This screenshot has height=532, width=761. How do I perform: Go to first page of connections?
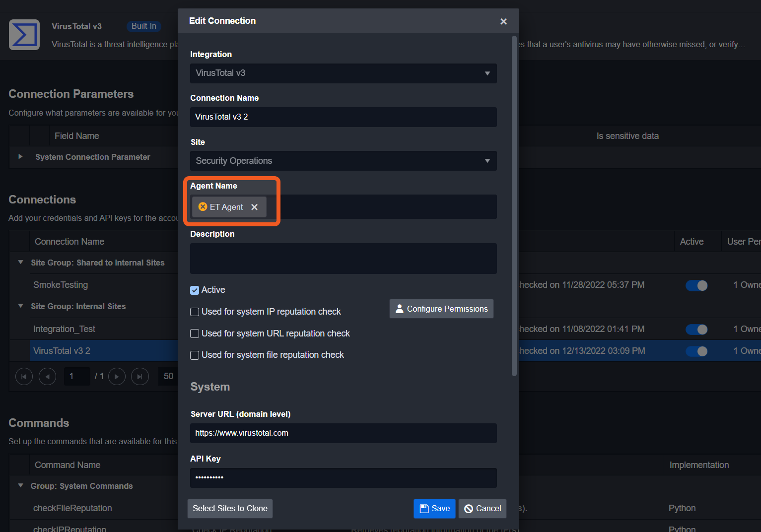coord(24,377)
